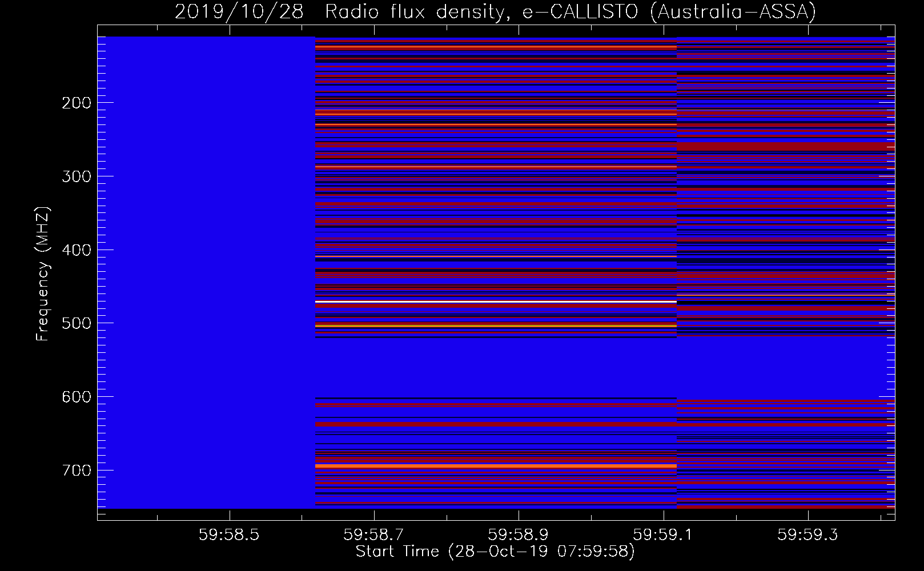Click the "Start Time (28-Oct-19 07:59:58)" label
924x571 pixels.
tap(495, 552)
